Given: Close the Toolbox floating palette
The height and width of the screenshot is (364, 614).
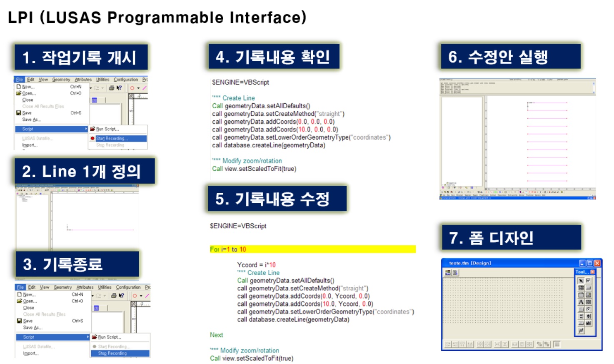Looking at the screenshot, I should 592,272.
